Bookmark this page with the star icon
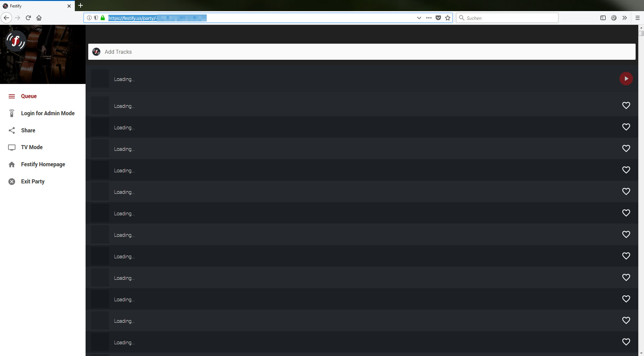This screenshot has height=356, width=644. [447, 18]
